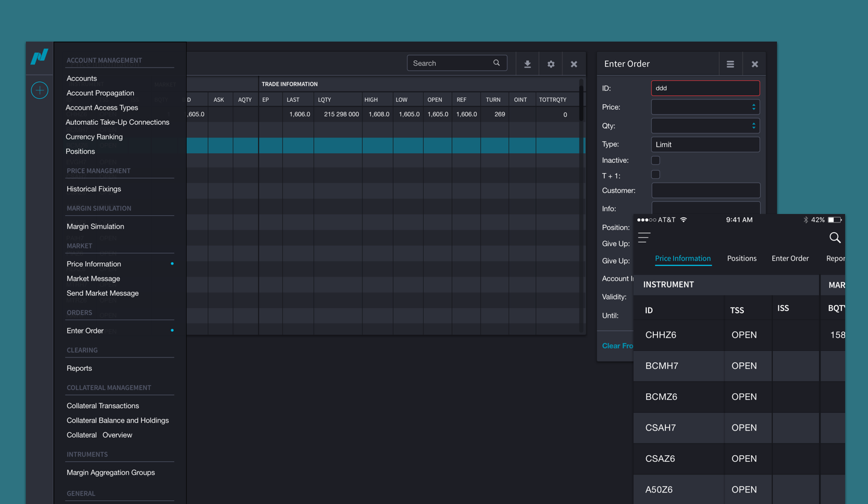This screenshot has height=504, width=868.
Task: Open Account Propagation menu item
Action: click(100, 93)
